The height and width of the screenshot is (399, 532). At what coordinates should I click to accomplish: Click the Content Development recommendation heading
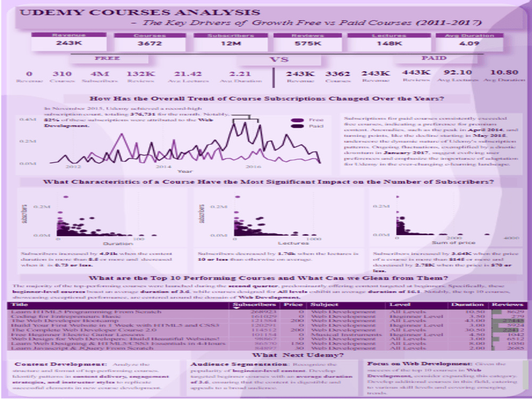point(61,364)
